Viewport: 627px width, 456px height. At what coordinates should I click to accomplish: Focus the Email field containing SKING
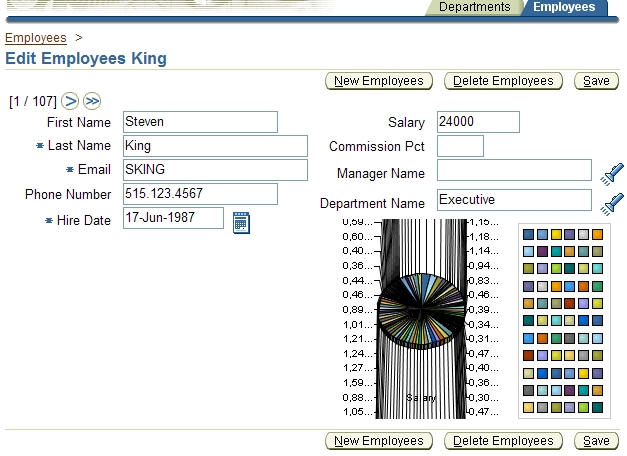(215, 170)
